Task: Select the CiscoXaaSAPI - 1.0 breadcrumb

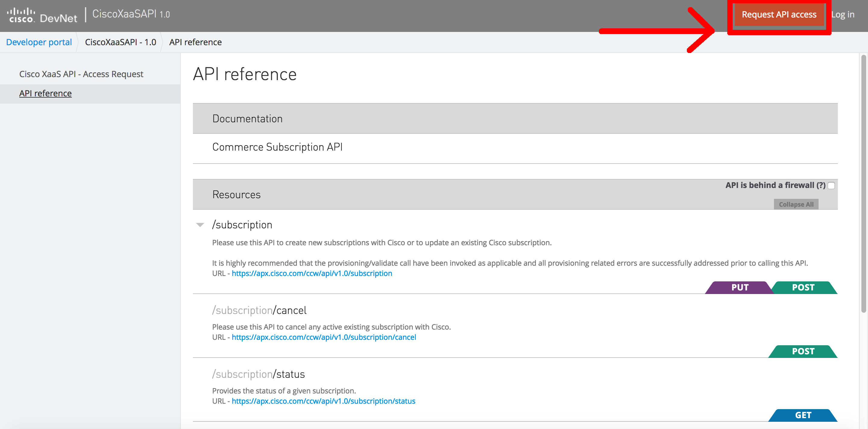Action: tap(120, 42)
